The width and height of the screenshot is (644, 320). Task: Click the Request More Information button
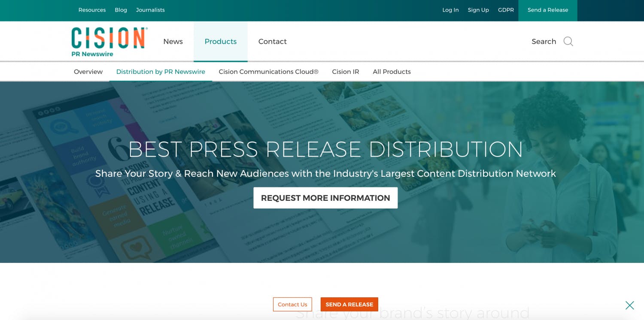(x=325, y=198)
